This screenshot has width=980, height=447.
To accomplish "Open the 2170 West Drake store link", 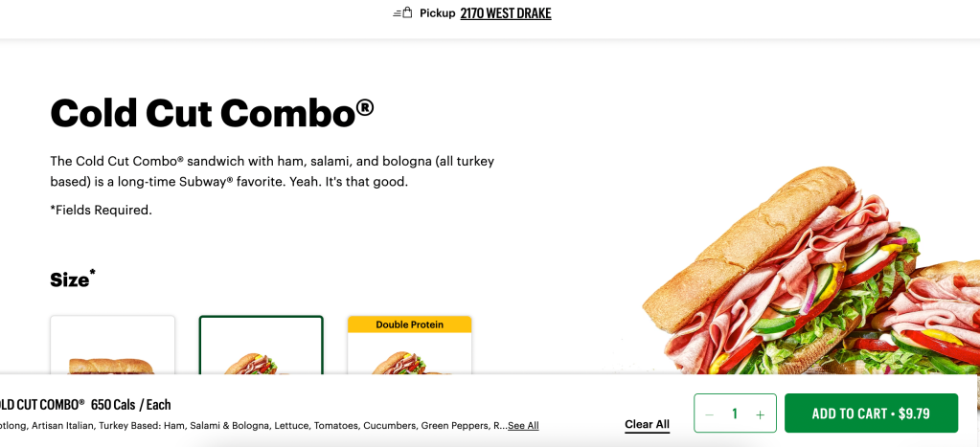I will click(x=505, y=13).
